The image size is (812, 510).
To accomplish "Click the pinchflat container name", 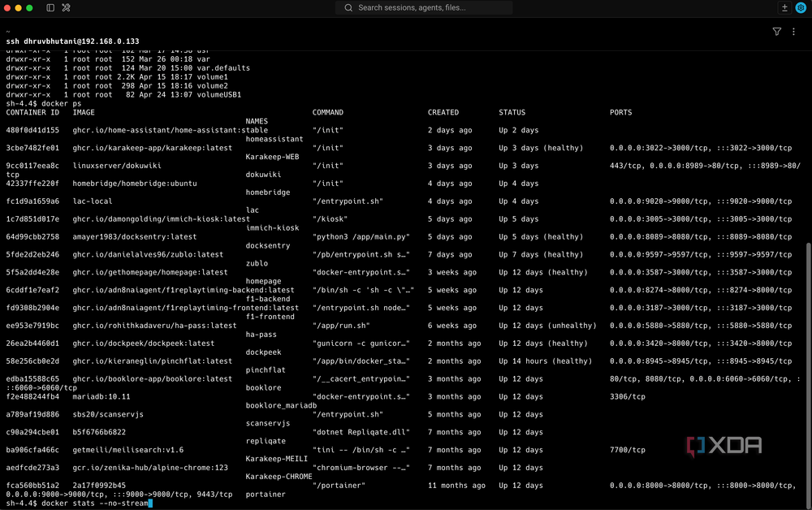I will click(x=266, y=370).
